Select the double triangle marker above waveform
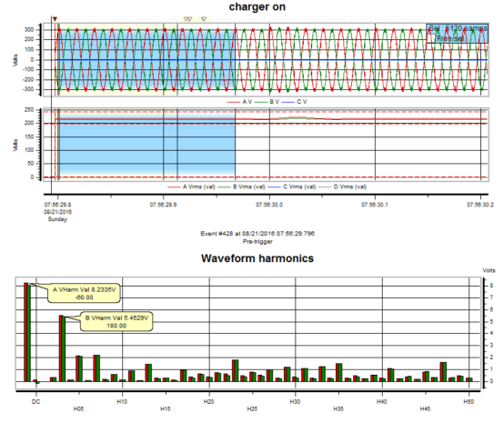The width and height of the screenshot is (504, 423). [x=188, y=19]
